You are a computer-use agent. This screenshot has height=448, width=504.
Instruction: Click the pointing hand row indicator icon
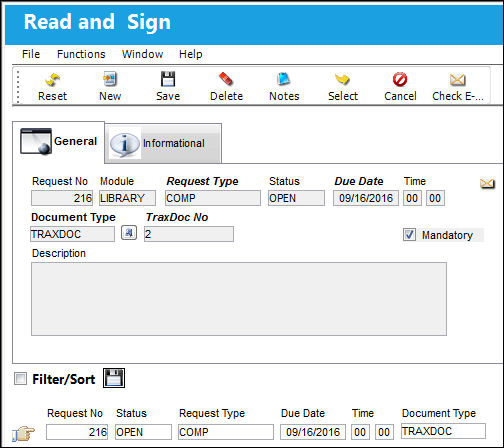23,433
